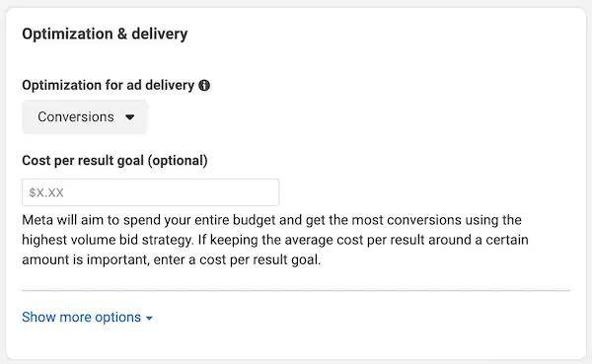Click the word Conversions in the dropdown button
This screenshot has width=592, height=364.
click(76, 117)
